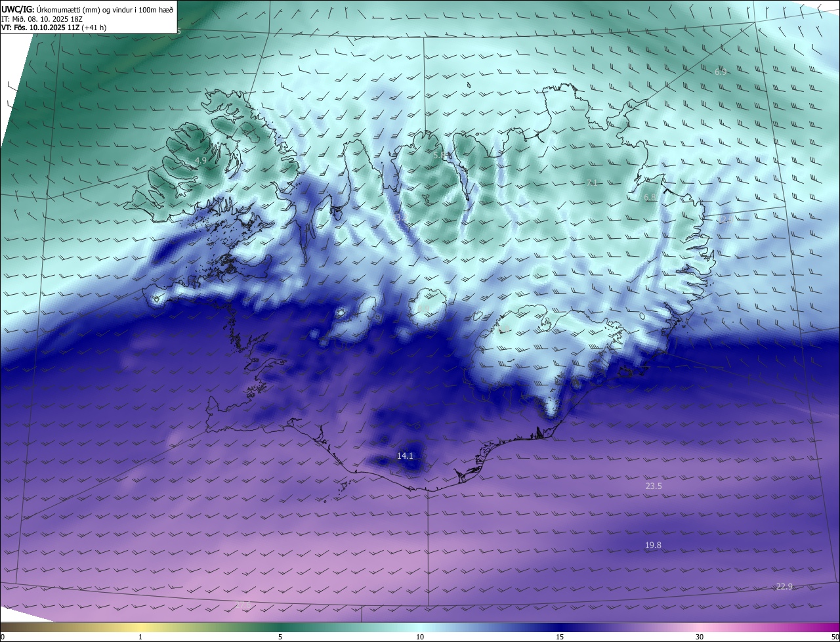Viewport: 840px width, 642px height.
Task: Click the 6.9 value in the northeast
Action: (721, 72)
